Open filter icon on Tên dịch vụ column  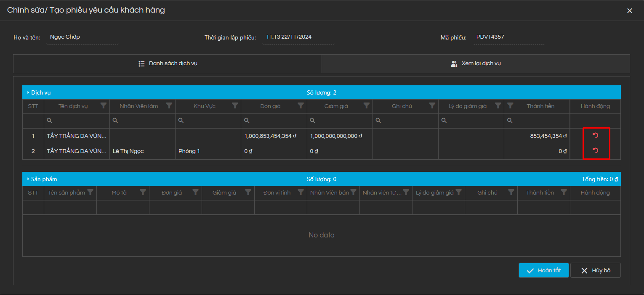pos(104,105)
